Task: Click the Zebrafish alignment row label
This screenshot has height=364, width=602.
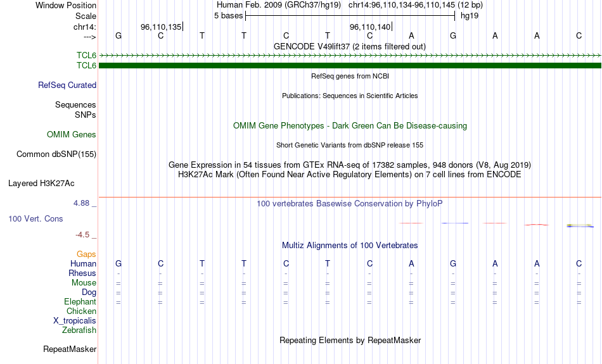Action: tap(79, 330)
